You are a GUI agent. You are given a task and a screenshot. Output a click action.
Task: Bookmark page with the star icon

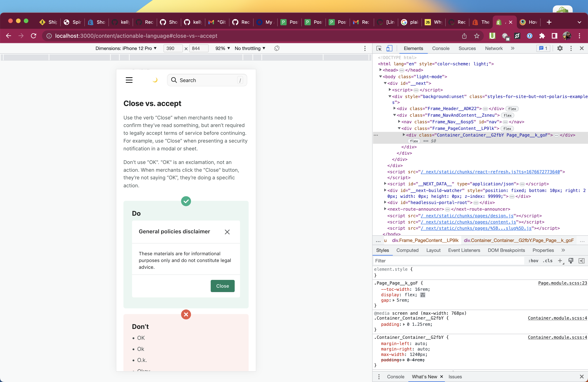pos(477,36)
